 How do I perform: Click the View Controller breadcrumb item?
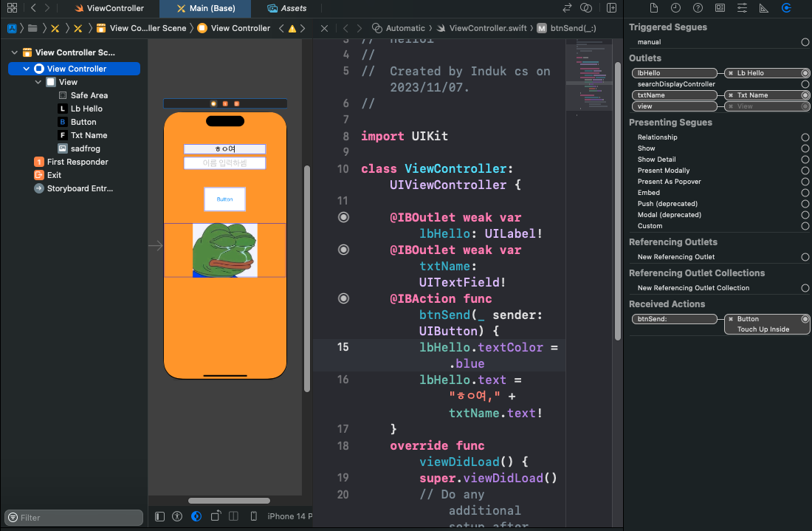point(234,28)
